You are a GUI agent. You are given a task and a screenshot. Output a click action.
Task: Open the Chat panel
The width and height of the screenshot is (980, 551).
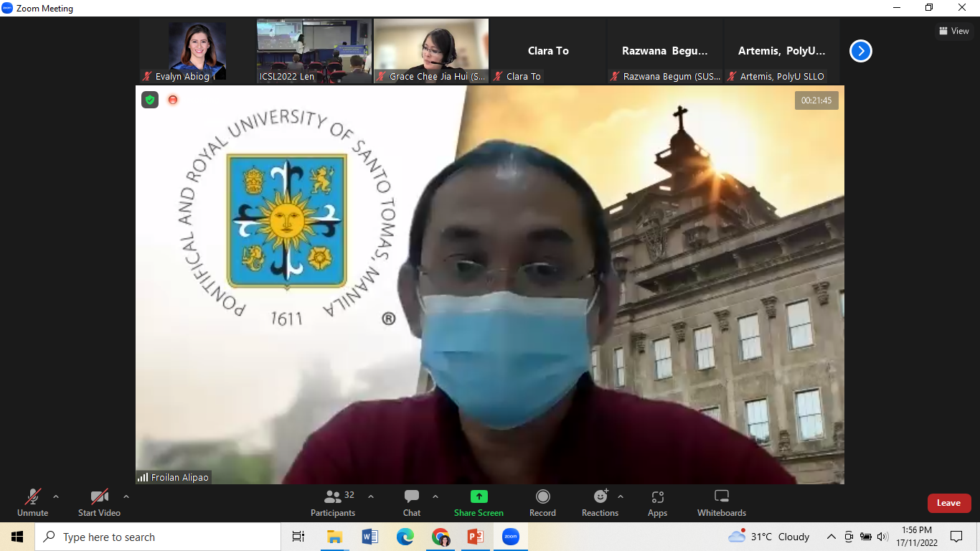click(412, 502)
